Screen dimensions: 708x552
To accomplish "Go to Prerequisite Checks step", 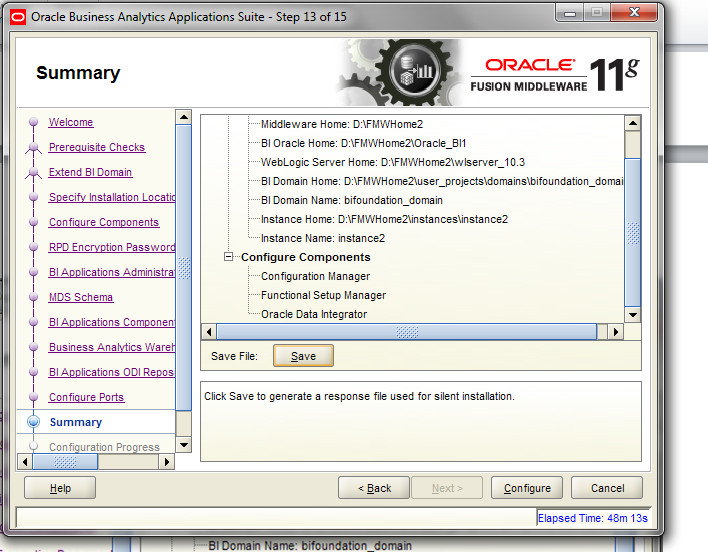I will point(97,147).
